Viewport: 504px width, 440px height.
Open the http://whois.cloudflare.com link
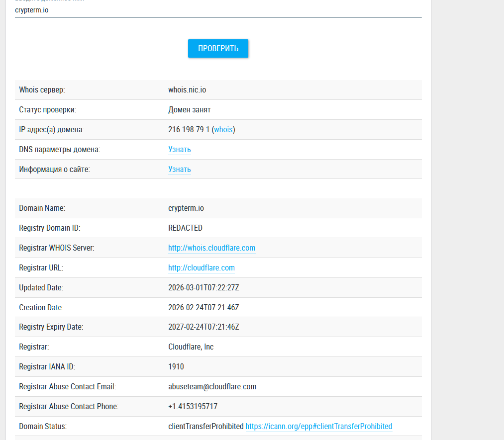[211, 248]
